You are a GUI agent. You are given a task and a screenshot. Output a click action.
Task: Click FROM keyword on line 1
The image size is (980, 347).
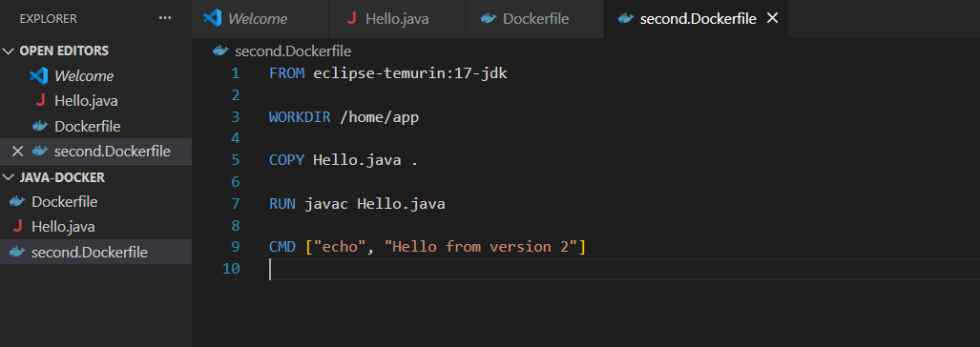(x=287, y=73)
